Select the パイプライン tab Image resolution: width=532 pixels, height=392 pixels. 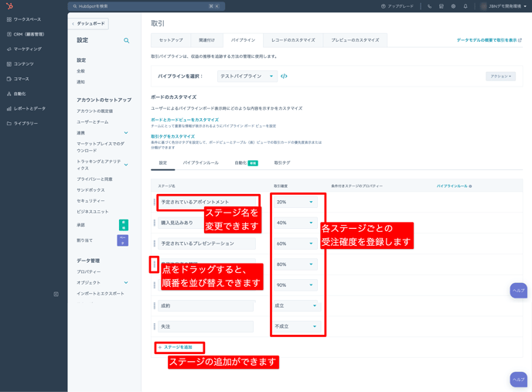point(243,40)
